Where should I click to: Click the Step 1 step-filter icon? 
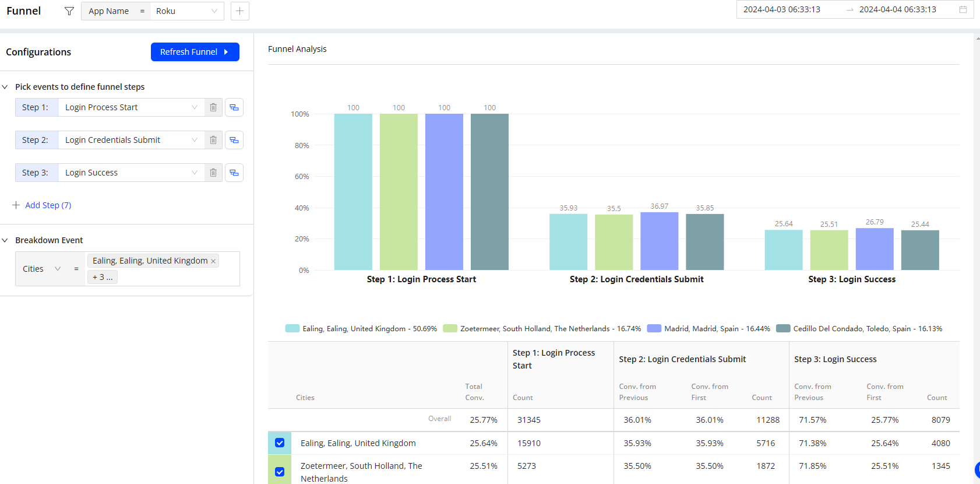pos(234,107)
